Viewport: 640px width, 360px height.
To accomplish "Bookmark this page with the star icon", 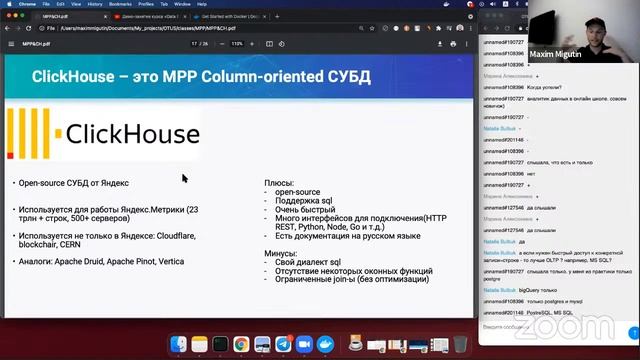I will (x=372, y=28).
